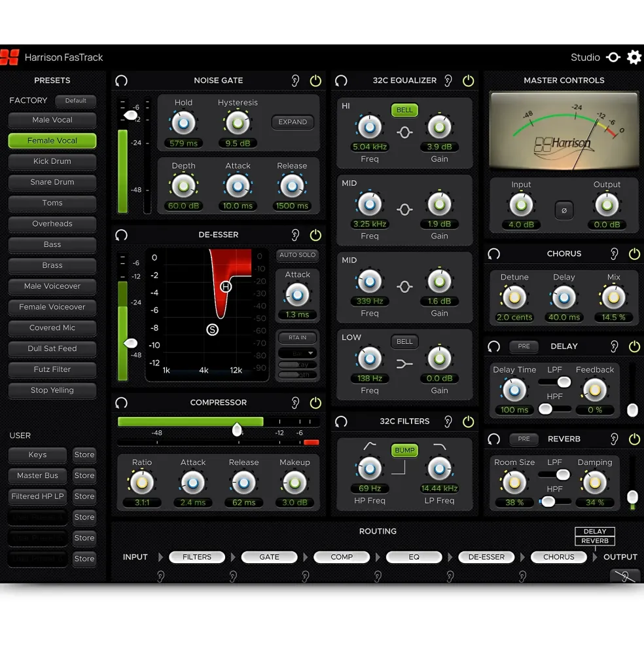Toggle Delay power button

click(635, 346)
